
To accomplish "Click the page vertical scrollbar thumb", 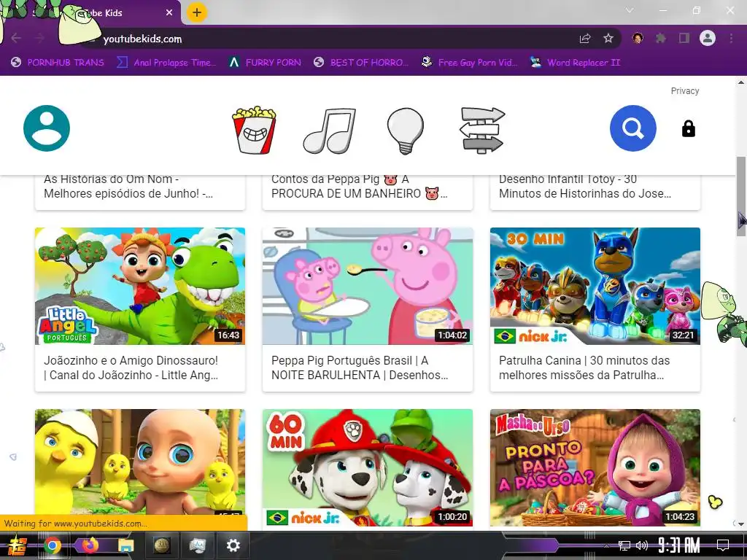I will [x=741, y=195].
